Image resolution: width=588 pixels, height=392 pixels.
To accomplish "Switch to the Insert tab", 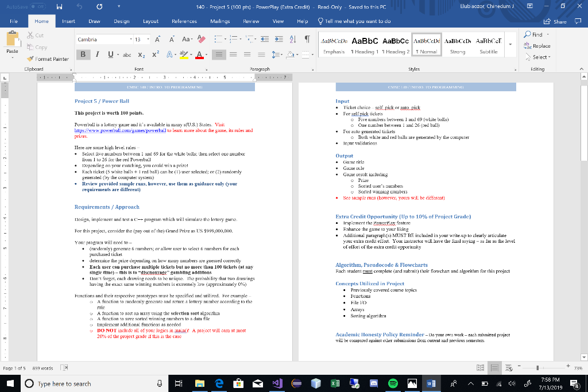I will [69, 21].
